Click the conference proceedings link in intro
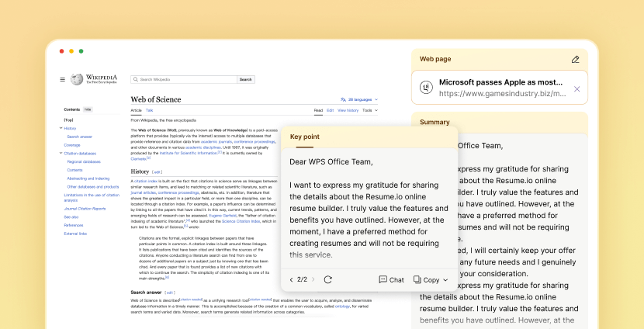Viewport: 644px width, 329px height. (x=254, y=141)
